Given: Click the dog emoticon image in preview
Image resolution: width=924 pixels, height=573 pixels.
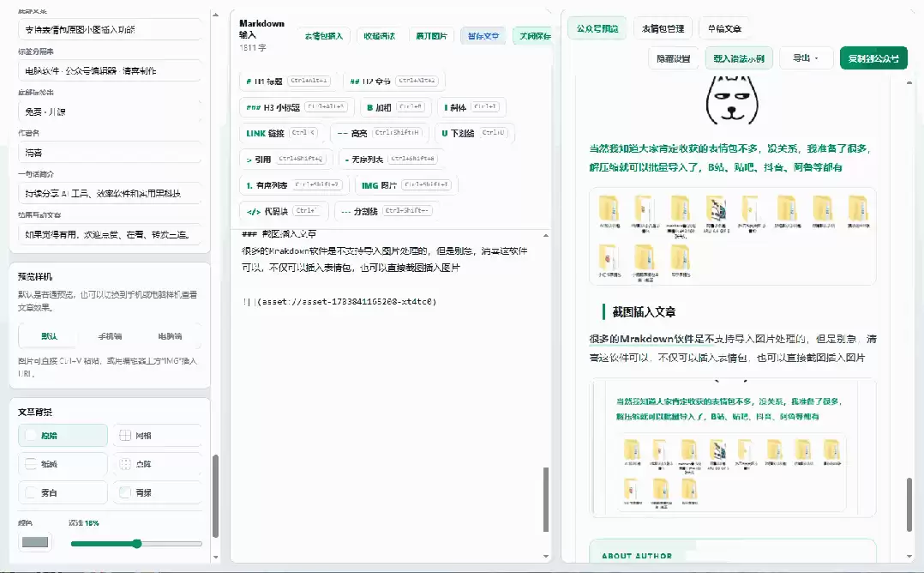Looking at the screenshot, I should [x=732, y=100].
